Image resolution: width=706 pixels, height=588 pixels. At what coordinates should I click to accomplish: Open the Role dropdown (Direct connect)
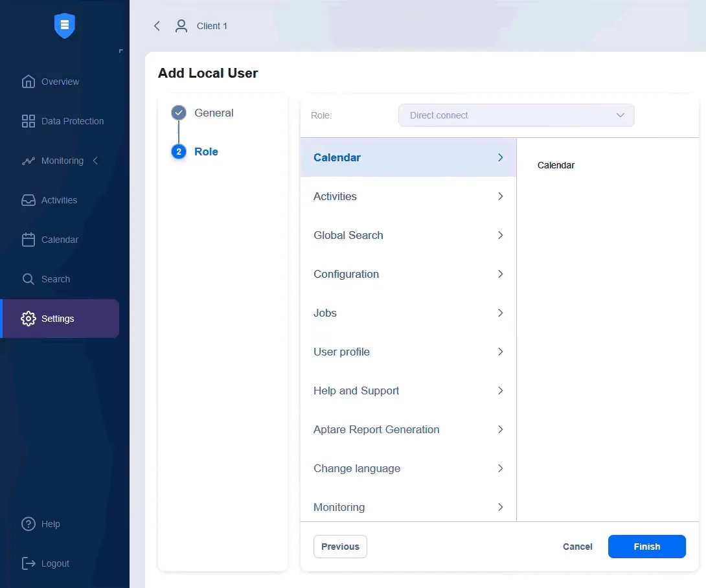(516, 115)
